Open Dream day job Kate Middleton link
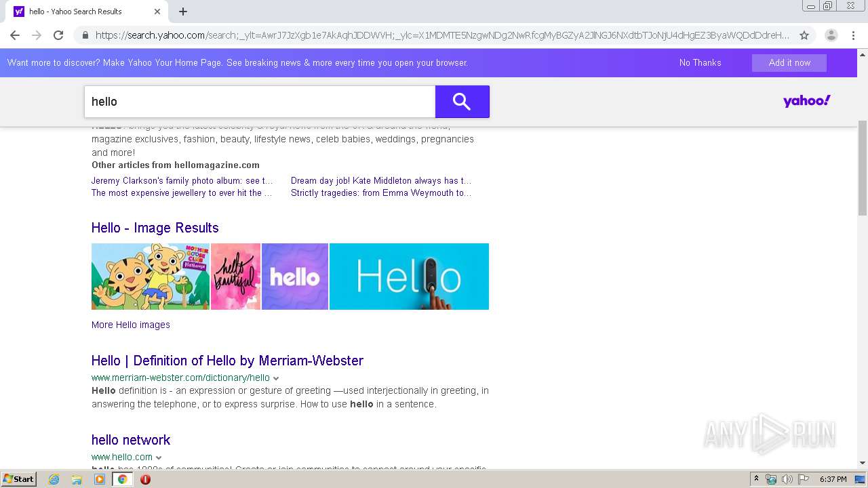The image size is (868, 488). (x=381, y=180)
